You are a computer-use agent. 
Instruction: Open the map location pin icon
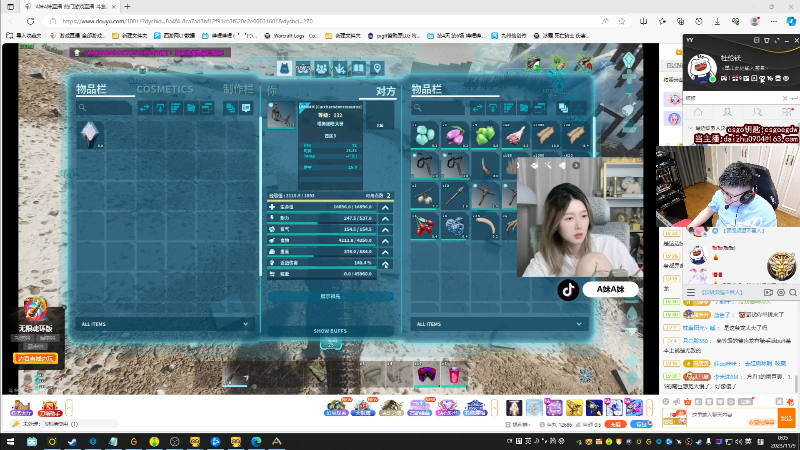(377, 68)
